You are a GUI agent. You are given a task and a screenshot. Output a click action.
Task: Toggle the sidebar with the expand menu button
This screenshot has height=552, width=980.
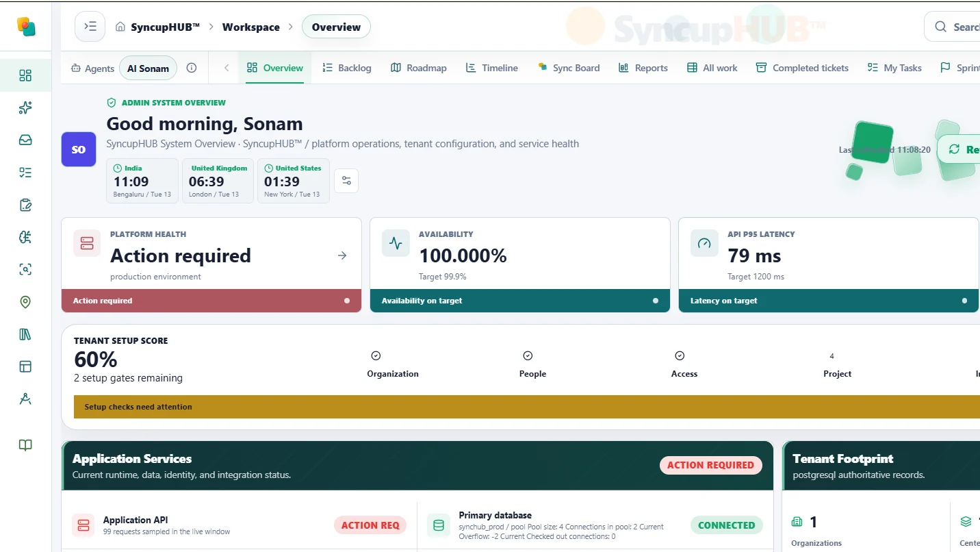click(90, 27)
